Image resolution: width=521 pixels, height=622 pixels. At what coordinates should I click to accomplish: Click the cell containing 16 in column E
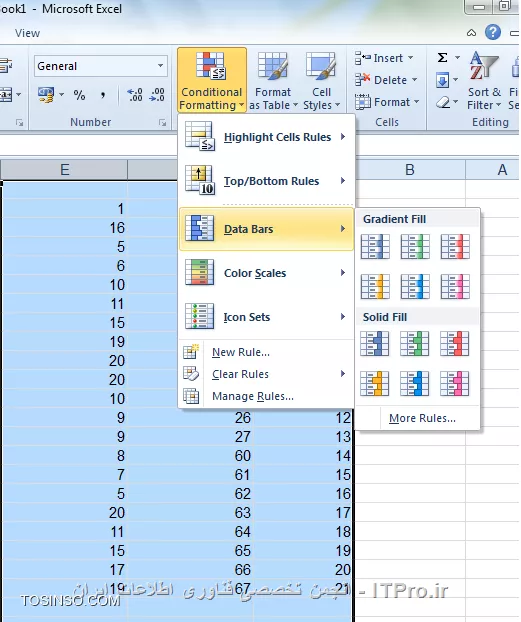65,228
